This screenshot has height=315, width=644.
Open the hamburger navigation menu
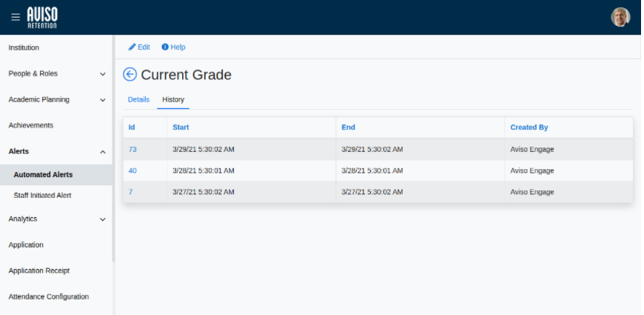click(x=16, y=17)
